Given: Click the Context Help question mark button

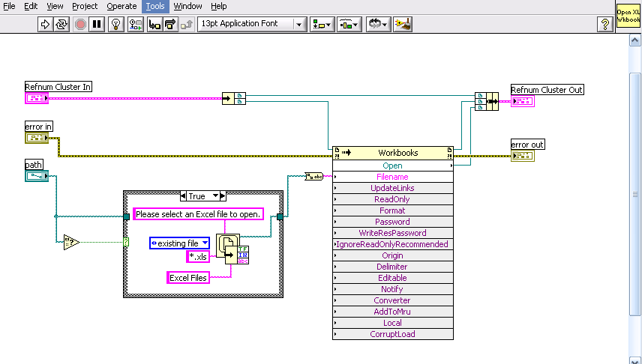Looking at the screenshot, I should pos(604,25).
